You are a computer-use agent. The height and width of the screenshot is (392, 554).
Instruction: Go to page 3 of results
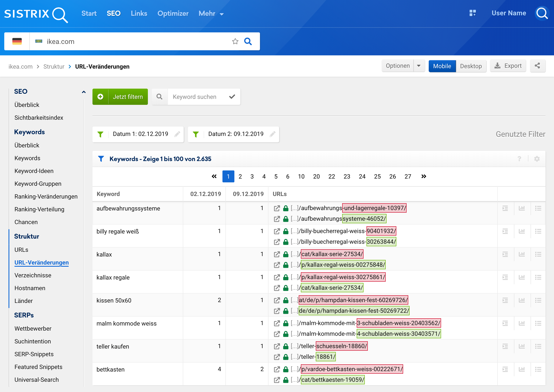(x=252, y=177)
